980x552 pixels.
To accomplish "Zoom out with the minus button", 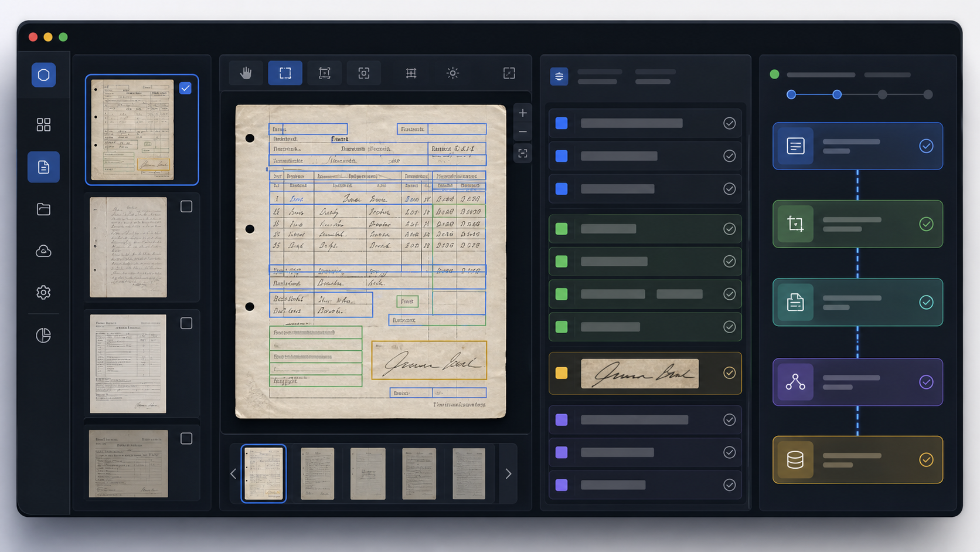I will click(x=523, y=132).
